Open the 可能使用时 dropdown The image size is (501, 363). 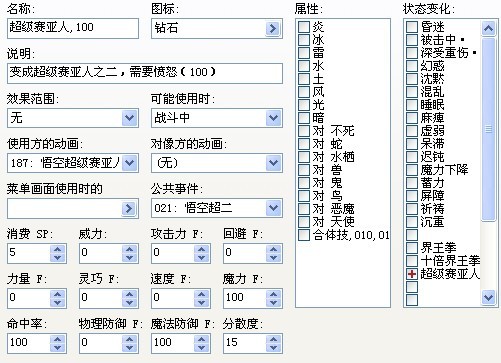[273, 118]
